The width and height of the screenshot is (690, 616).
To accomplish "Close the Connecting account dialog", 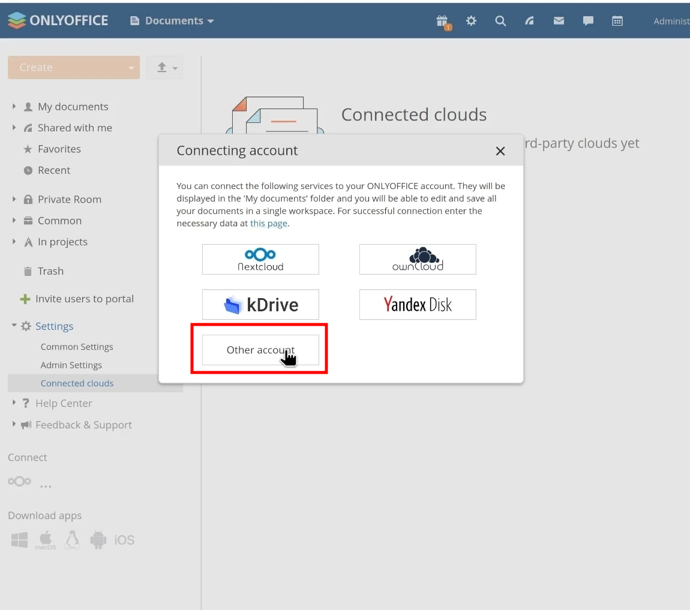I will [x=500, y=151].
